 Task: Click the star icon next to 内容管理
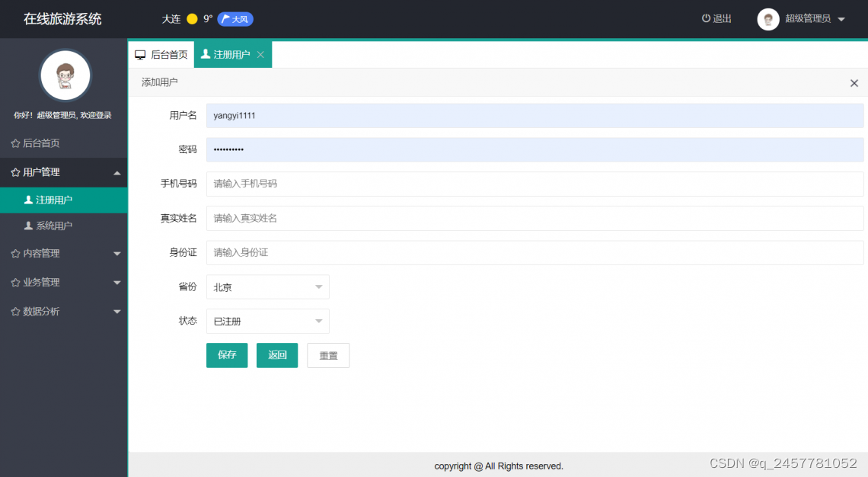[x=15, y=254]
